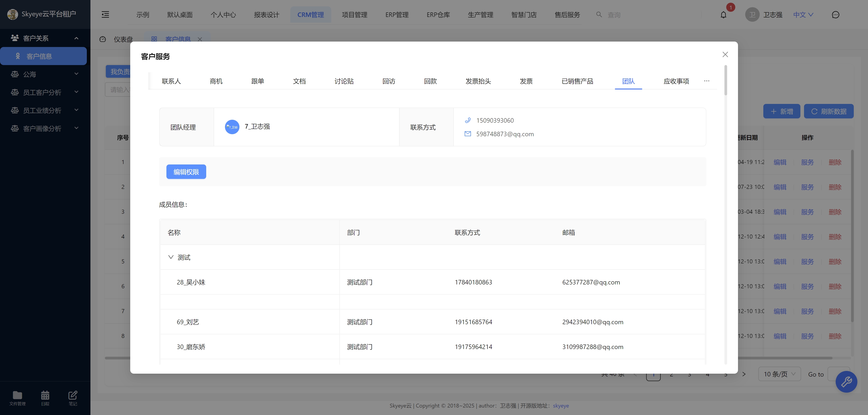Image resolution: width=868 pixels, height=415 pixels.
Task: Click the dialog vertical scrollbar
Action: click(x=726, y=80)
